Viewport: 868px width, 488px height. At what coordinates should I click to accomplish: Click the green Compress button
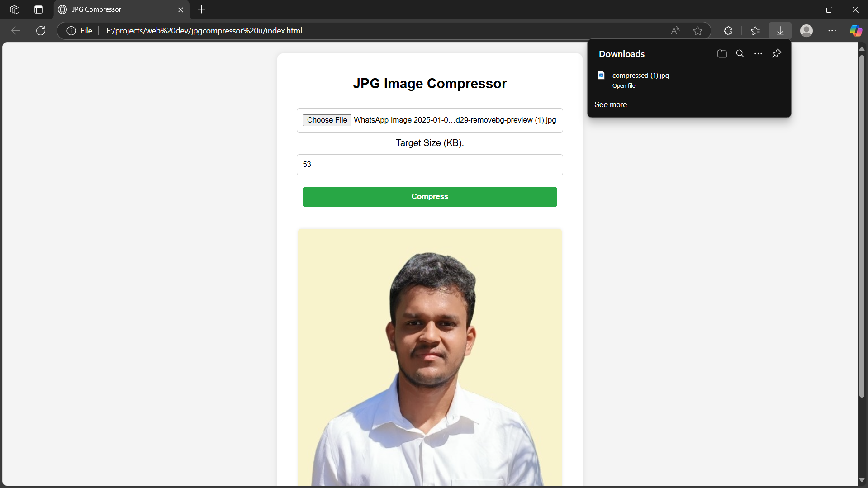429,197
